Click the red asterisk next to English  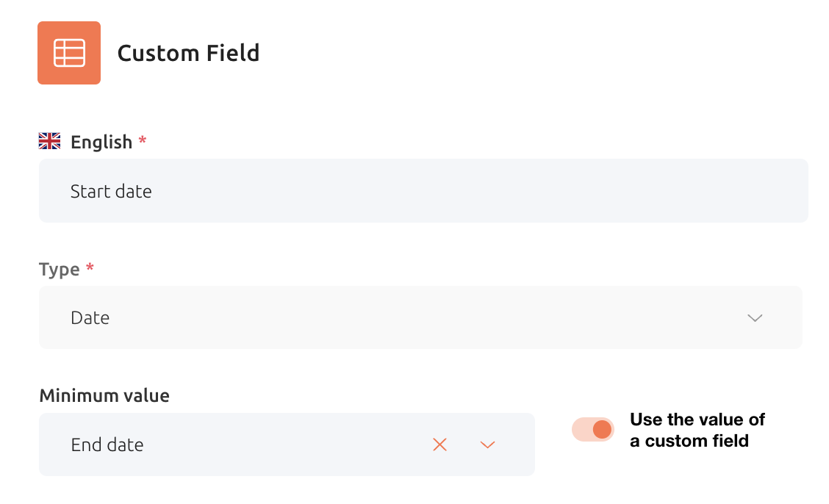(143, 140)
